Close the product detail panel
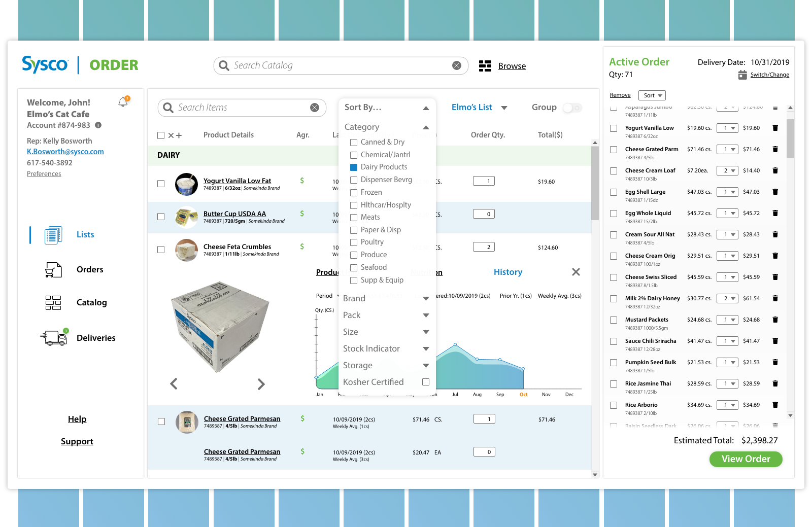The width and height of the screenshot is (812, 527). click(576, 272)
